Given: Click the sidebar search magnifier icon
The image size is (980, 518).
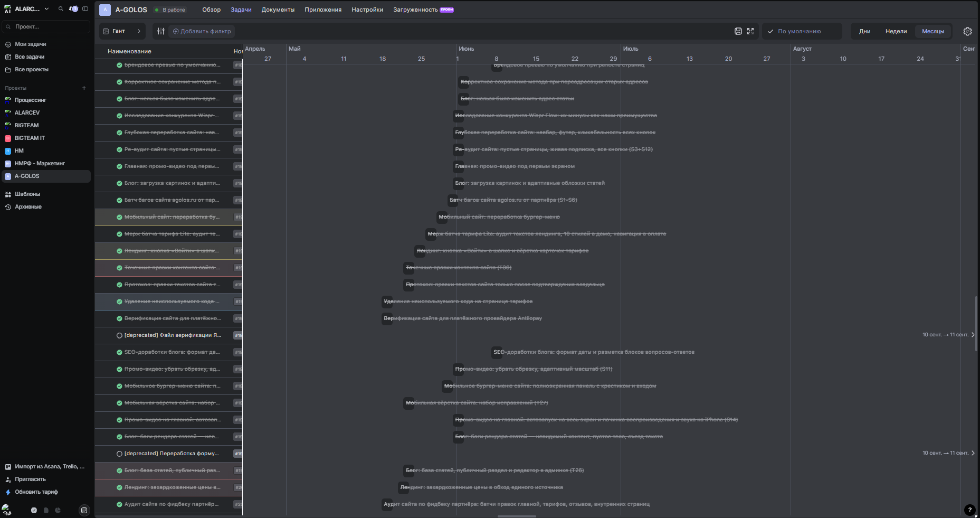Looking at the screenshot, I should (x=61, y=9).
